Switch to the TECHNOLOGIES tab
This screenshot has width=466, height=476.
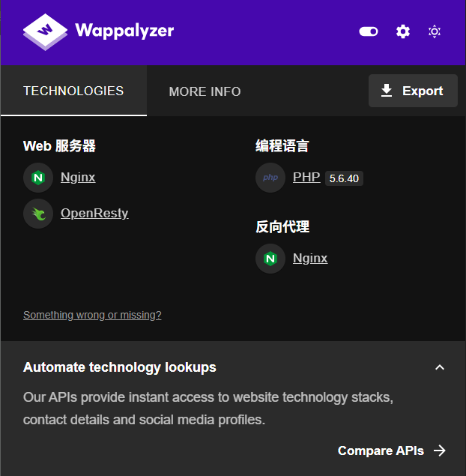tap(73, 91)
